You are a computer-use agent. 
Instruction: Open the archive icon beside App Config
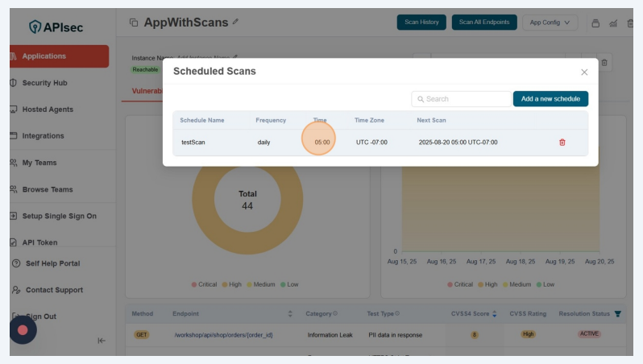point(595,23)
